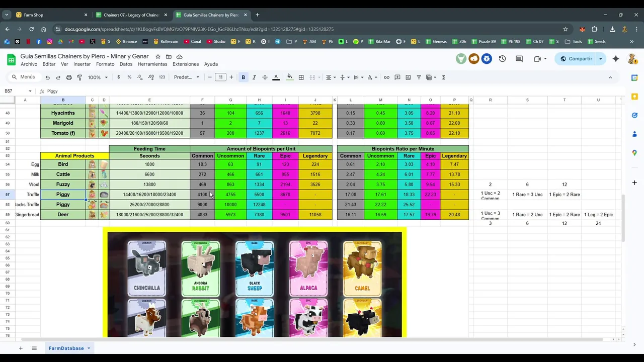Open the Genesis bookmark
644x362 pixels.
436,41
